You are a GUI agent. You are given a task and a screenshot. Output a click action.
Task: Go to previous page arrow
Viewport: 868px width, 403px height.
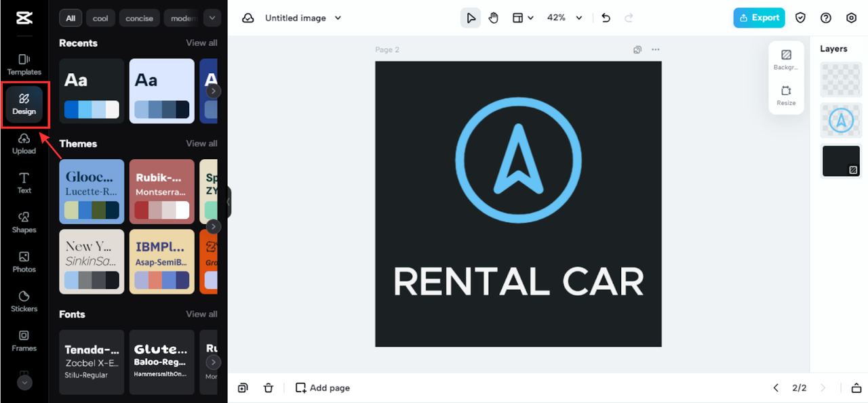(x=776, y=388)
